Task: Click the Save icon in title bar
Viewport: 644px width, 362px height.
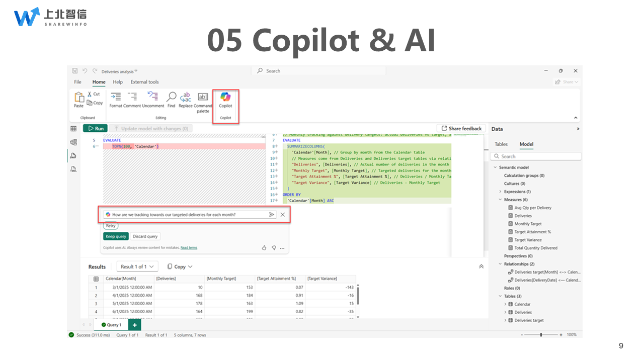Action: pyautogui.click(x=75, y=71)
